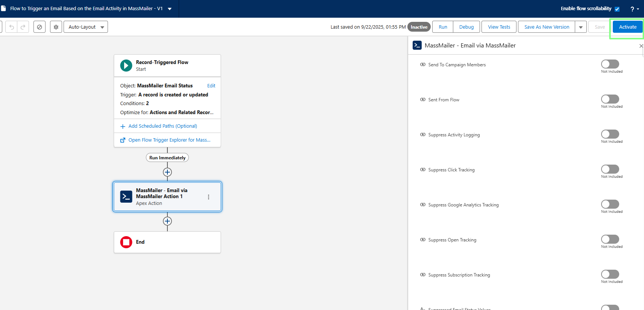The height and width of the screenshot is (310, 644).
Task: Click the plus icon beside Add Scheduled Paths
Action: point(123,127)
